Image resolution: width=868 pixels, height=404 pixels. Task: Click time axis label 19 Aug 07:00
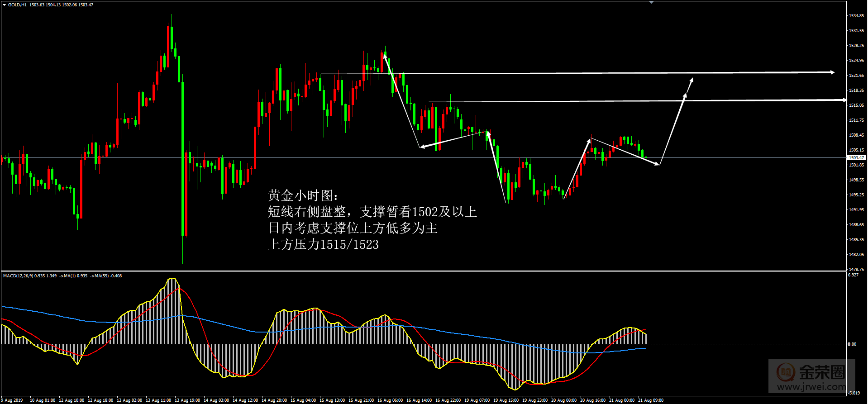477,400
